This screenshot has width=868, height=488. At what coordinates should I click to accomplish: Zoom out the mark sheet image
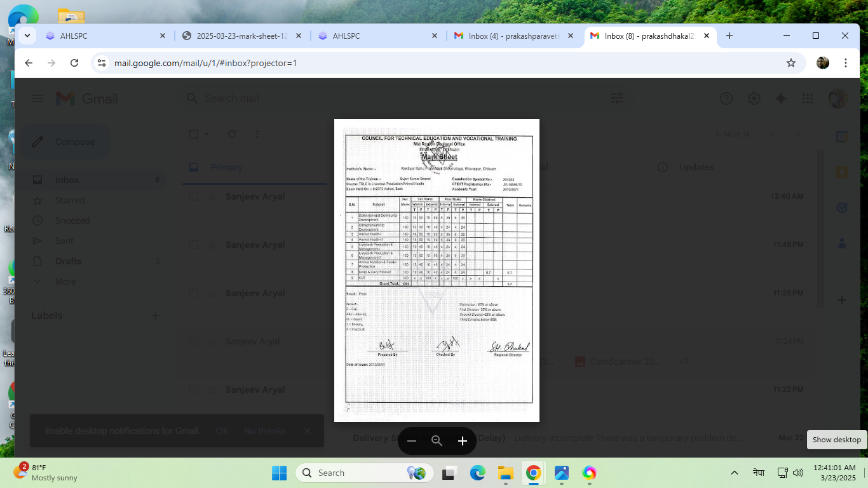point(412,441)
